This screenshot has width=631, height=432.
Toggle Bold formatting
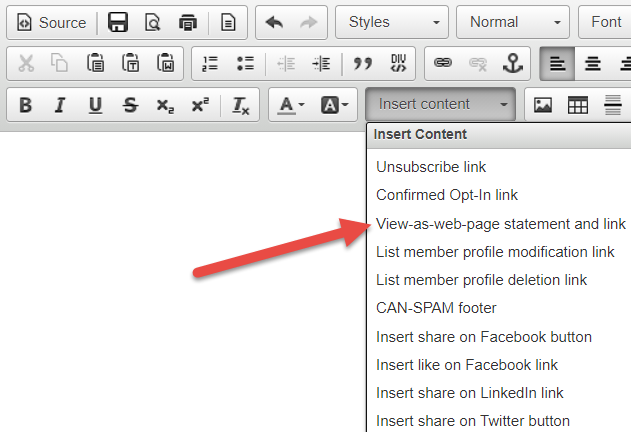(x=26, y=105)
